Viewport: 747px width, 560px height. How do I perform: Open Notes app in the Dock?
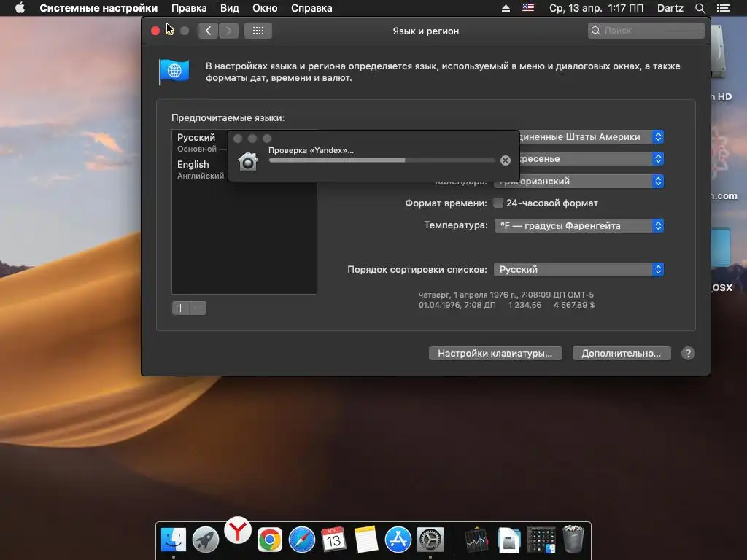pyautogui.click(x=366, y=540)
